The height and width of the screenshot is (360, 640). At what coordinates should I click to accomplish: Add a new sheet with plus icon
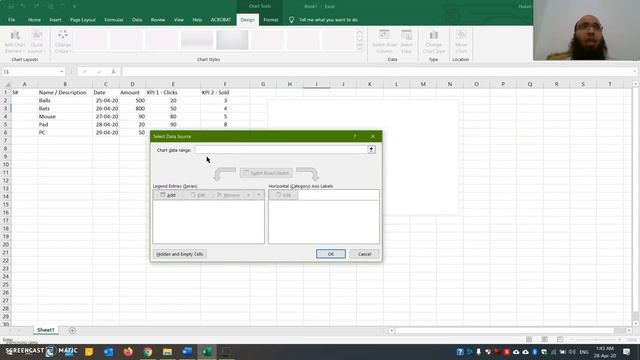pyautogui.click(x=72, y=330)
